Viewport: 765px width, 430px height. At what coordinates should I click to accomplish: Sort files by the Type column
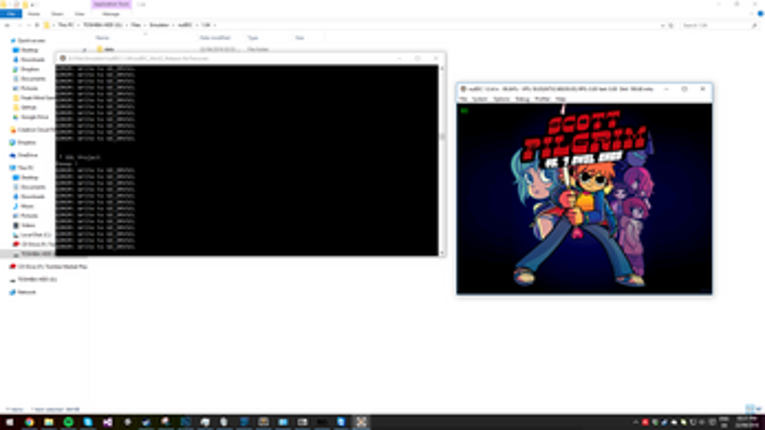[x=253, y=38]
